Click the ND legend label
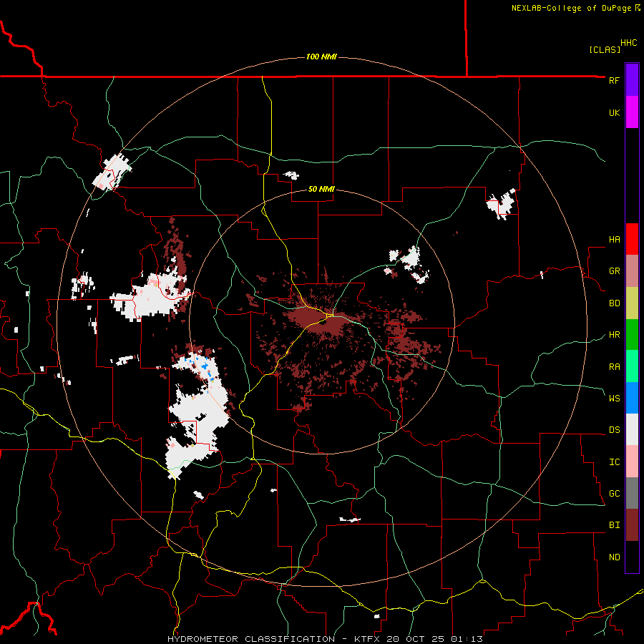Screen dimensions: 644x644 click(614, 557)
